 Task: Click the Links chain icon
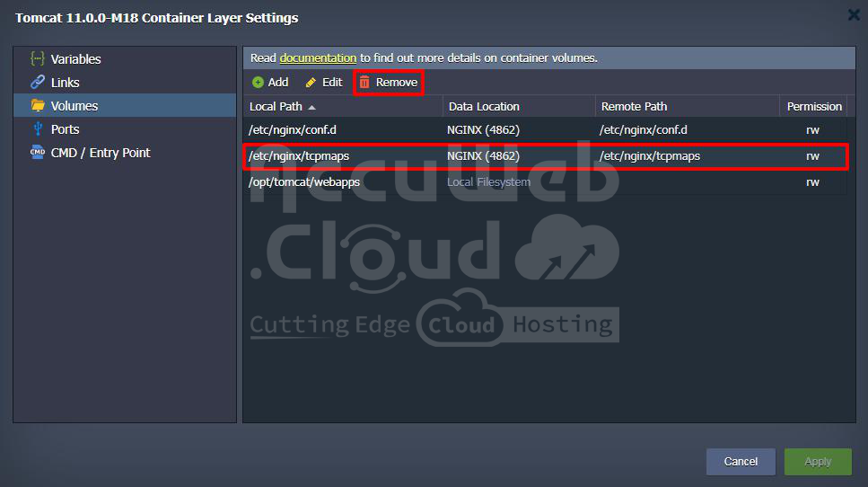[37, 82]
